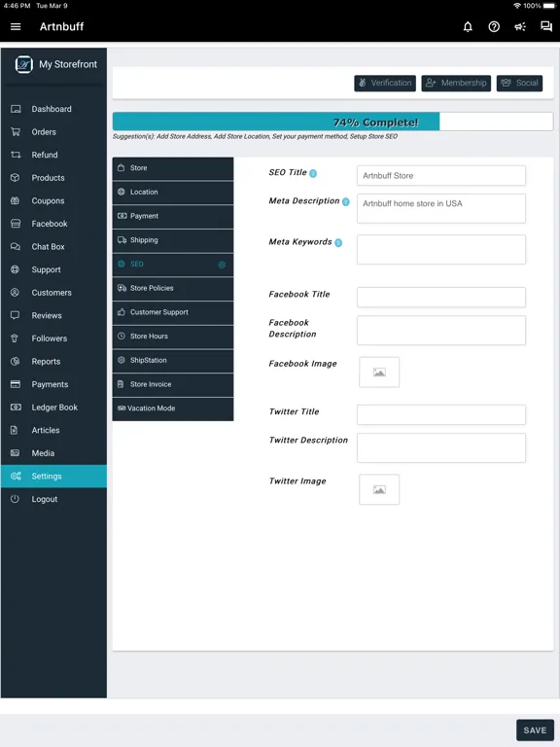Open the Location settings tab
The width and height of the screenshot is (560, 747).
pyautogui.click(x=173, y=192)
